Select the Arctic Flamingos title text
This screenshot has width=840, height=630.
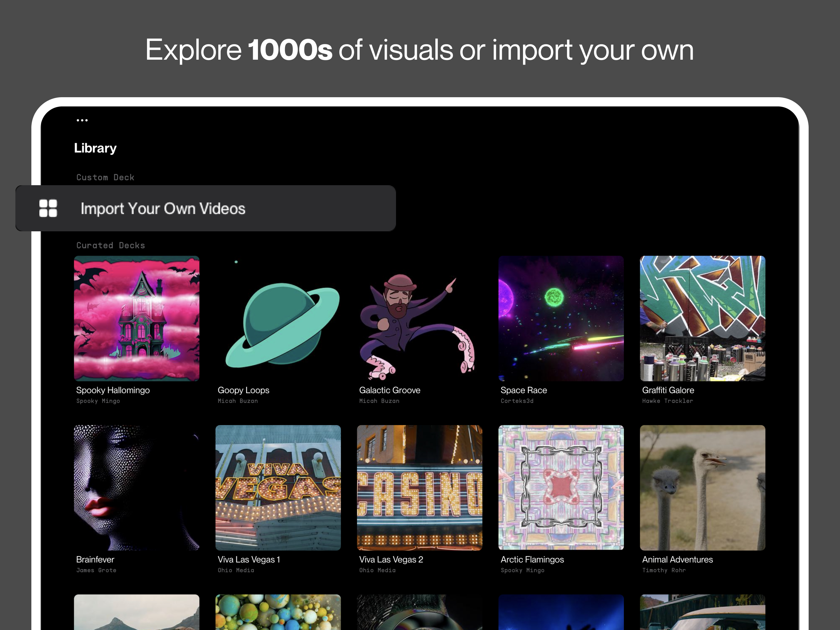click(532, 559)
